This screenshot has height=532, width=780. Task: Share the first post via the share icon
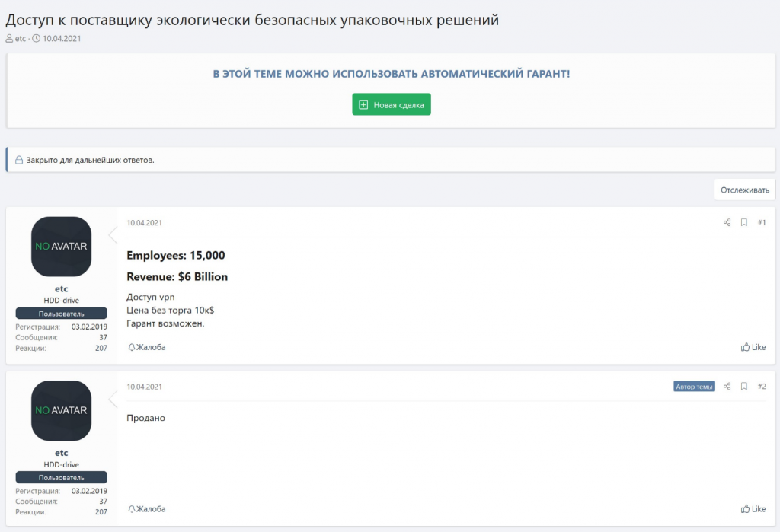[x=727, y=222]
